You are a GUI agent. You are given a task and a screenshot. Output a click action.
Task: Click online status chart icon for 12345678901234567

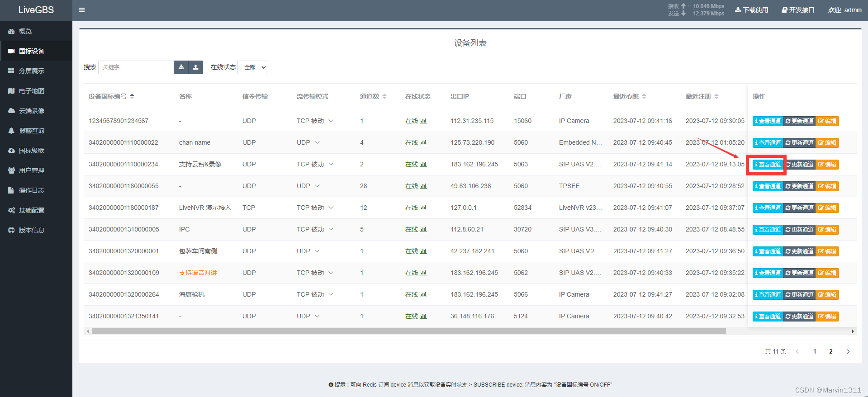tap(423, 121)
